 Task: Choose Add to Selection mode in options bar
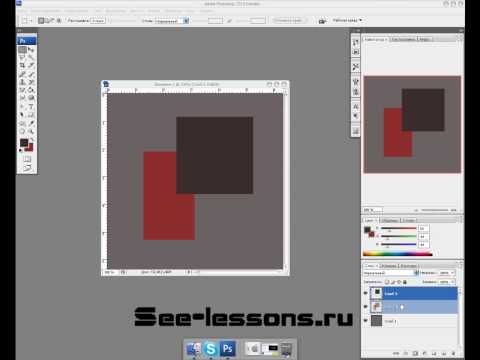pyautogui.click(x=47, y=21)
